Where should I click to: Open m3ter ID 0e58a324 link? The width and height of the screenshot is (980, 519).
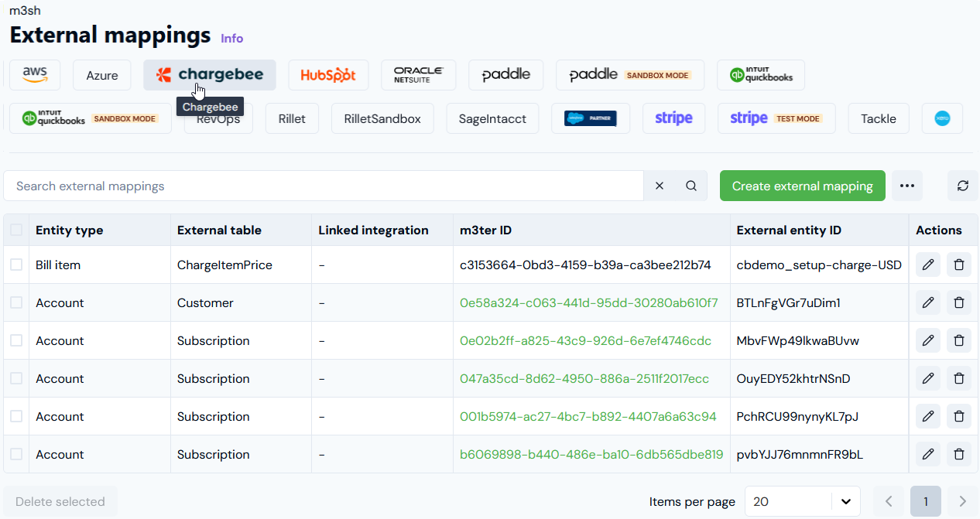[x=589, y=302]
